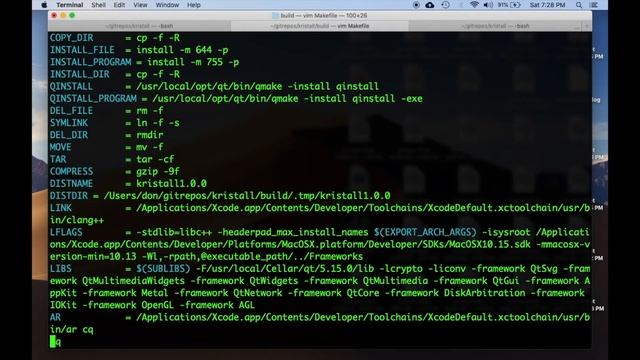
Task: Click the value 'install -m 644 -p'
Action: pos(182,50)
